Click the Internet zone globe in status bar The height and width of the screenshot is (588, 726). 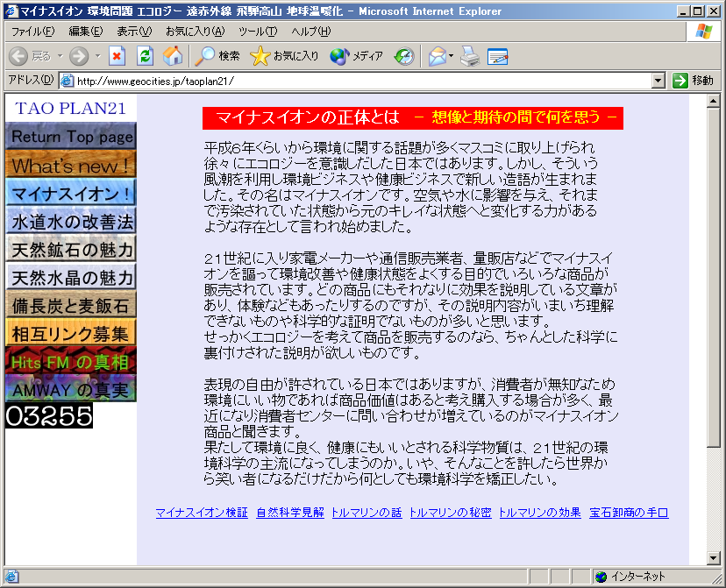click(x=601, y=577)
